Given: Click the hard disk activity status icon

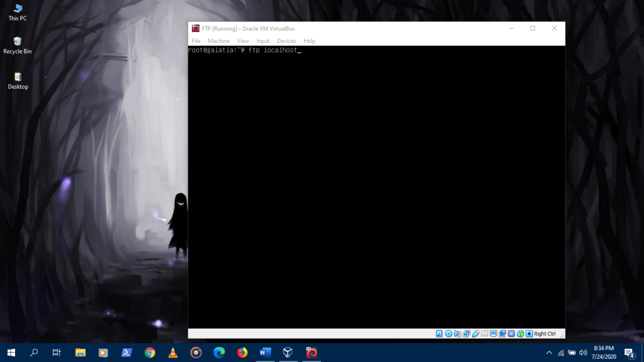Looking at the screenshot, I should (x=440, y=334).
